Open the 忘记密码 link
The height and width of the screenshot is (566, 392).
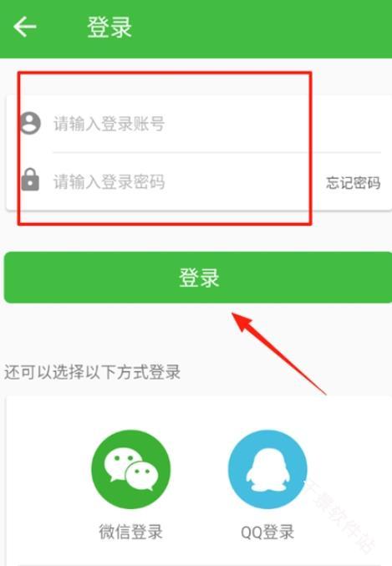(353, 182)
